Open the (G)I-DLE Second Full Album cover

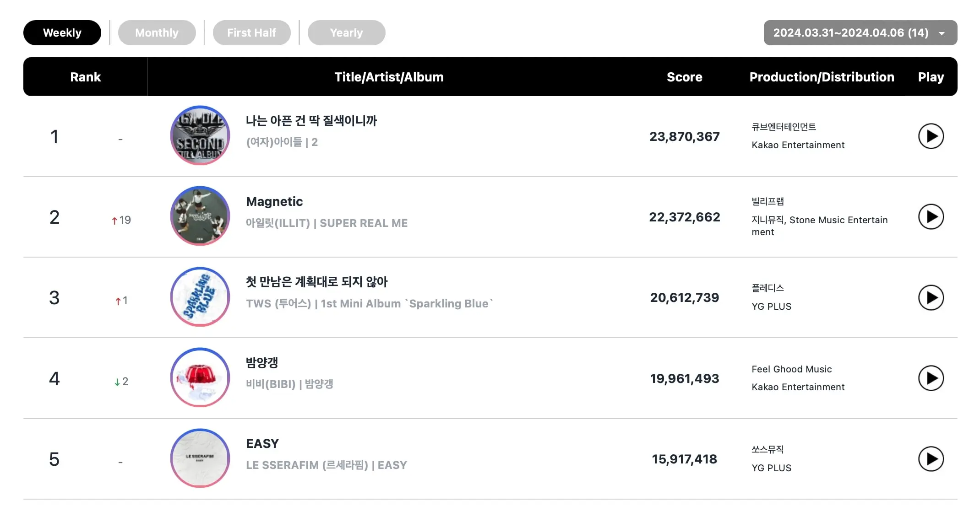200,135
